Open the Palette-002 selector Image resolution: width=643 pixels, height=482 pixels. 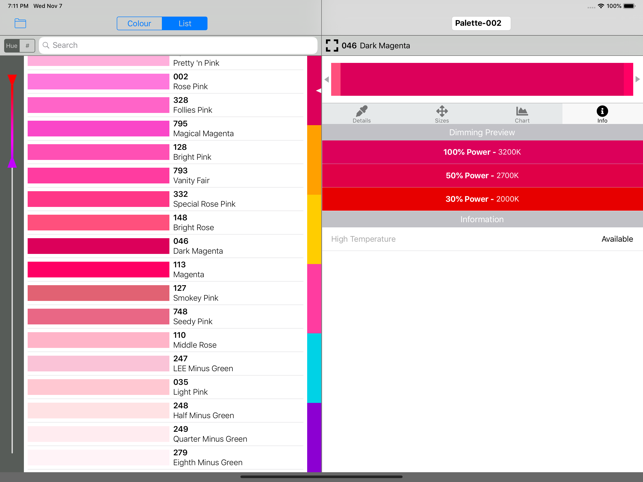tap(481, 23)
